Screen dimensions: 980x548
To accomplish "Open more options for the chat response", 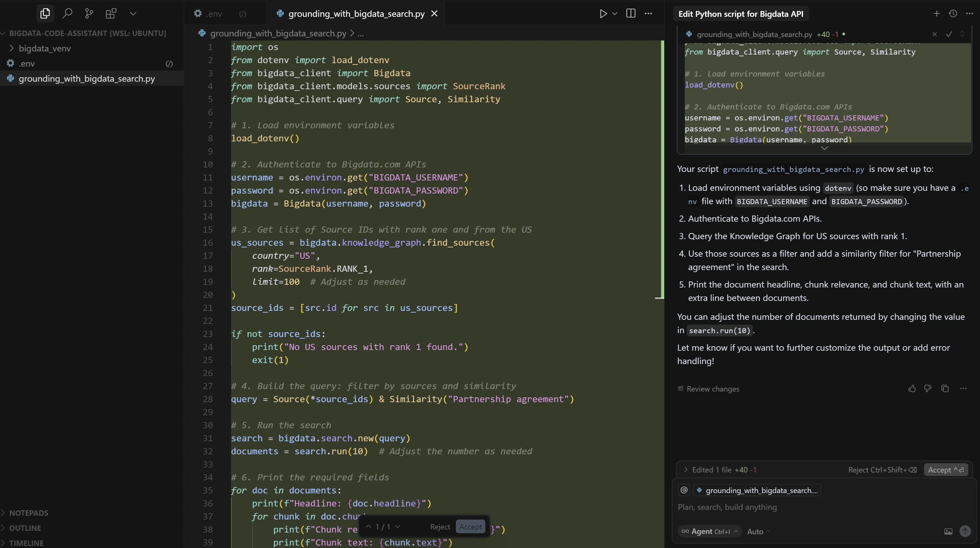I will [963, 388].
